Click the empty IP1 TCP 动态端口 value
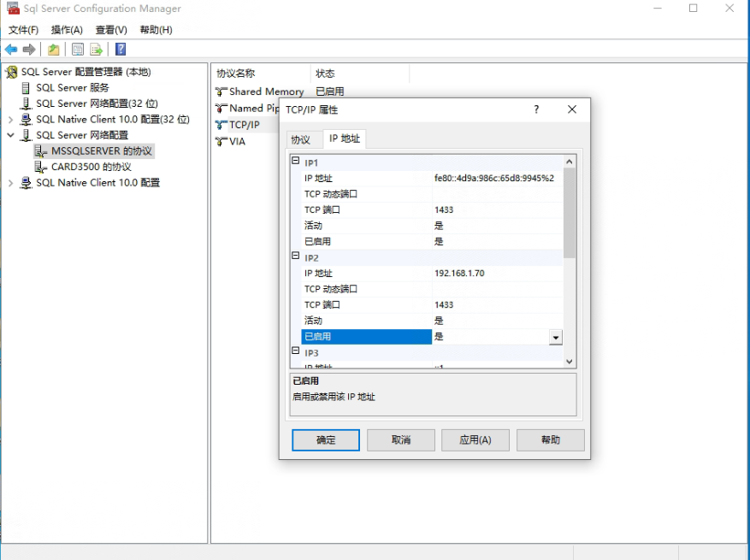The height and width of the screenshot is (560, 750). [498, 194]
